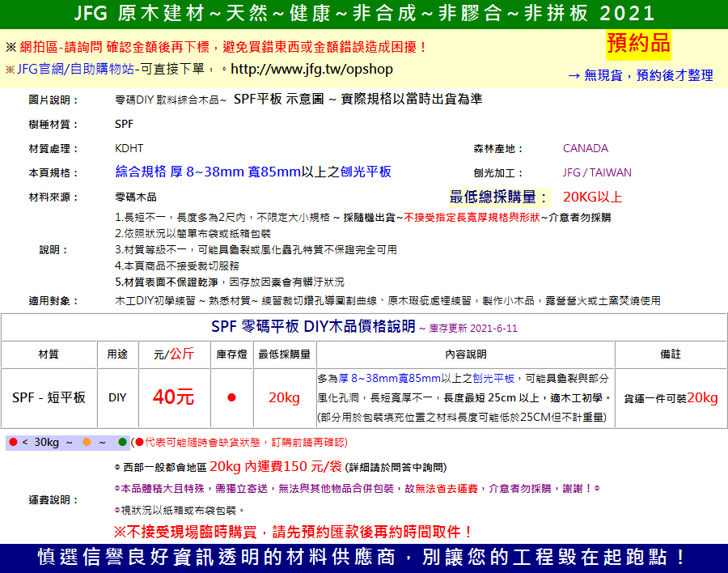
Task: Click the KDHT material treatment value
Action: 129,148
